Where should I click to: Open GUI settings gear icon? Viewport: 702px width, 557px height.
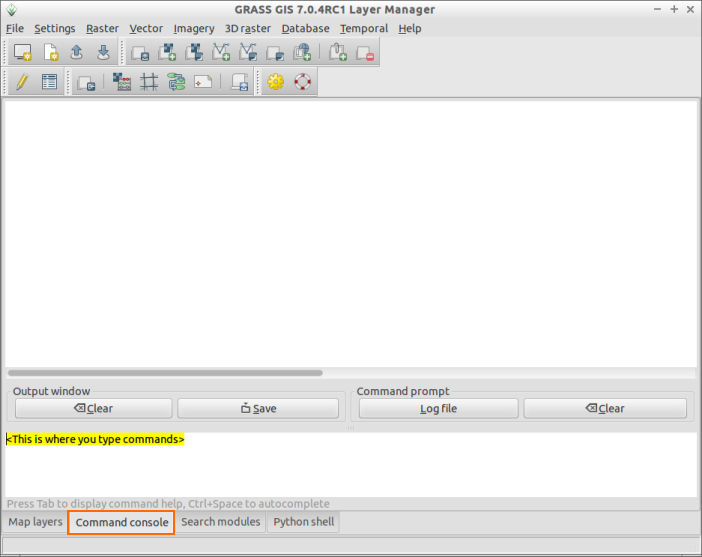pos(276,81)
